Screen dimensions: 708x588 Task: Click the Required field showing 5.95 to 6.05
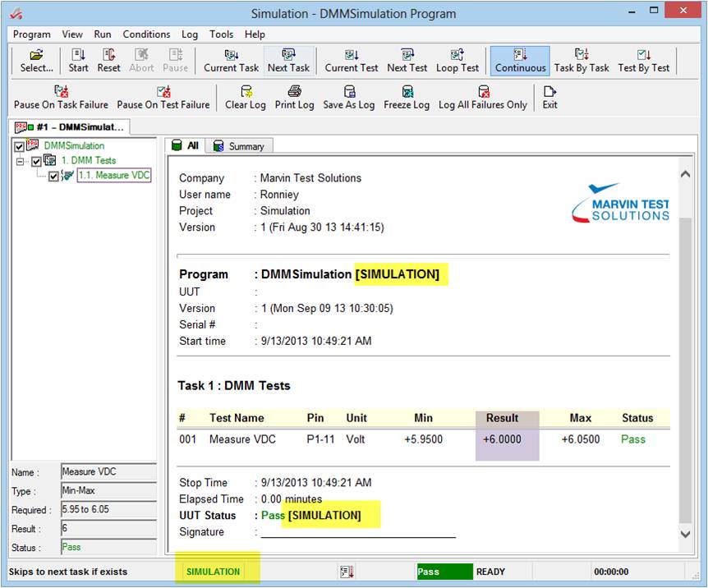[x=108, y=510]
